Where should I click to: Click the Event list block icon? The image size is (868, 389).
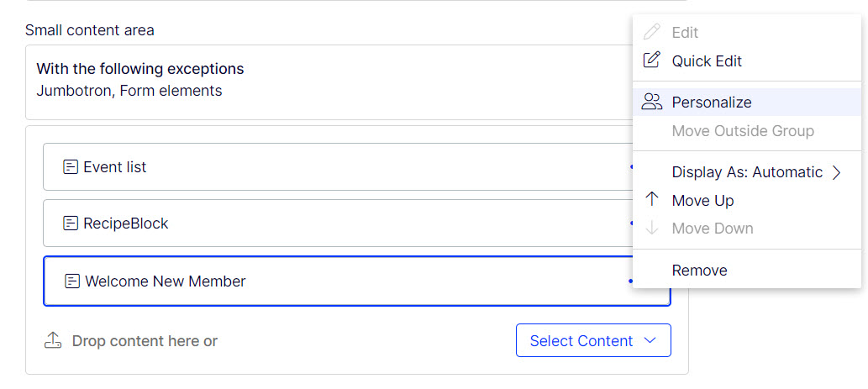point(71,166)
